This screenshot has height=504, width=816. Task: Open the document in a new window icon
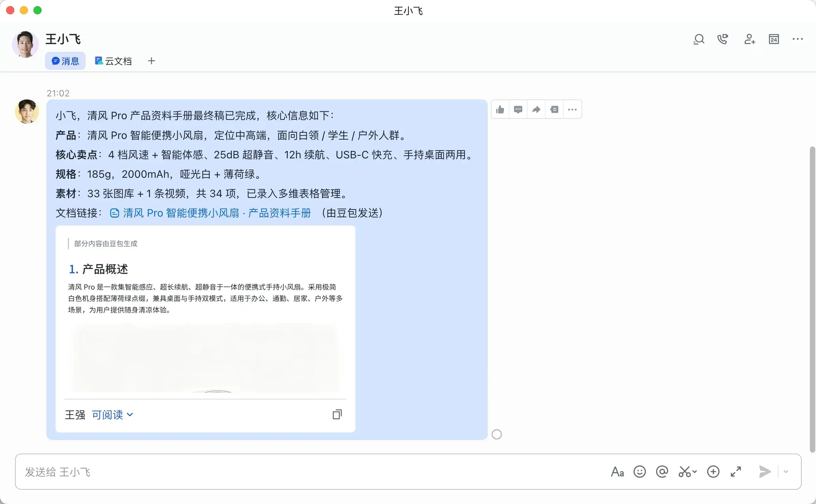click(x=337, y=414)
